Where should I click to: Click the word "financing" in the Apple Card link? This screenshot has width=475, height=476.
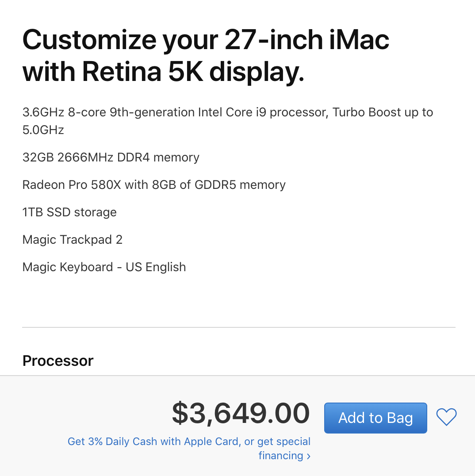pyautogui.click(x=280, y=456)
